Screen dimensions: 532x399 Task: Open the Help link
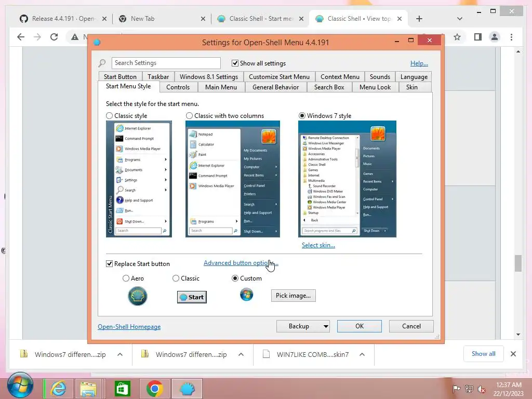(x=419, y=63)
